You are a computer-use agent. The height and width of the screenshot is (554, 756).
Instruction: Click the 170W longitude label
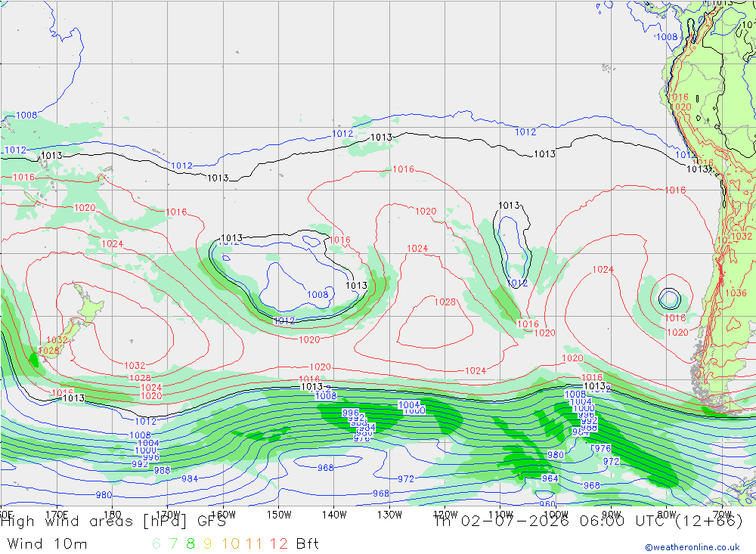click(169, 515)
